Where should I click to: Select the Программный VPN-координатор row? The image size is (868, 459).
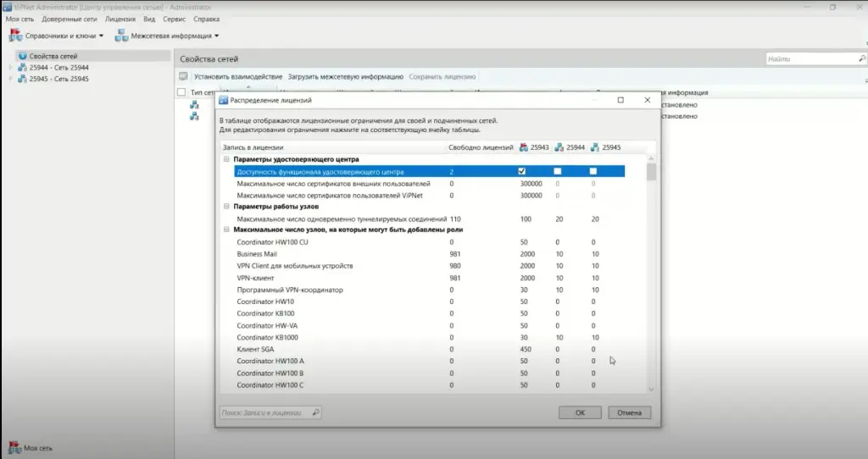429,290
